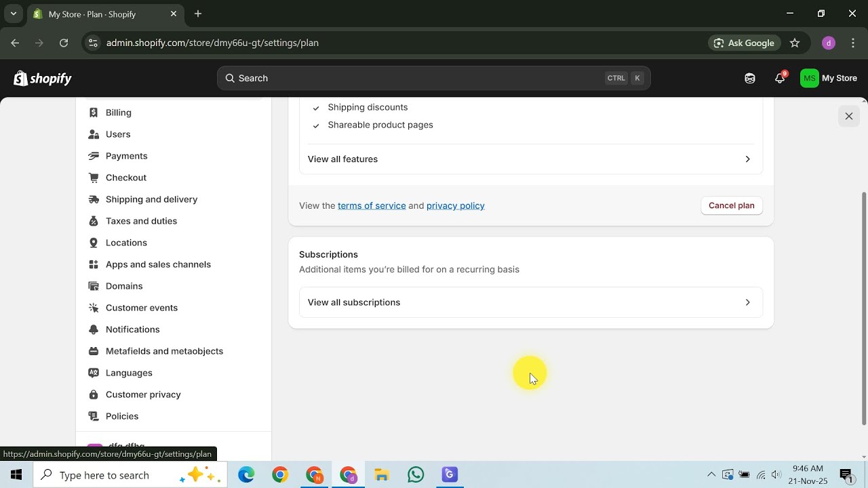Click the Checkout cart icon

(x=94, y=178)
